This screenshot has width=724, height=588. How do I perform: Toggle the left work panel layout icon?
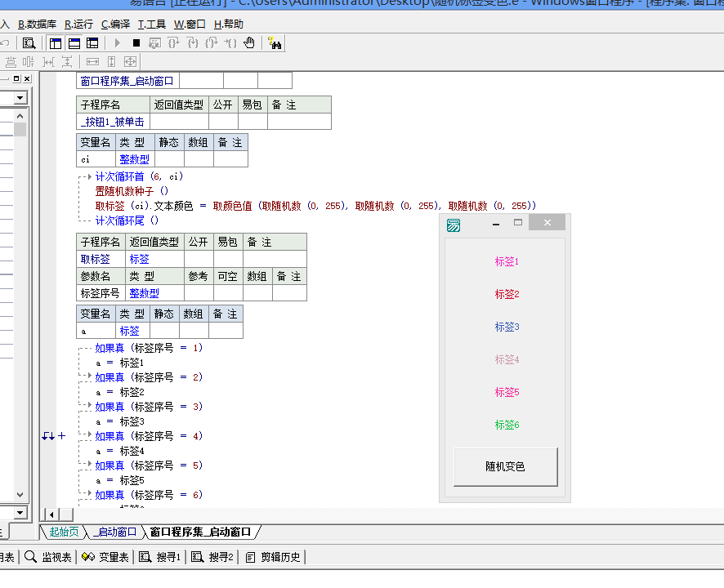click(x=56, y=43)
